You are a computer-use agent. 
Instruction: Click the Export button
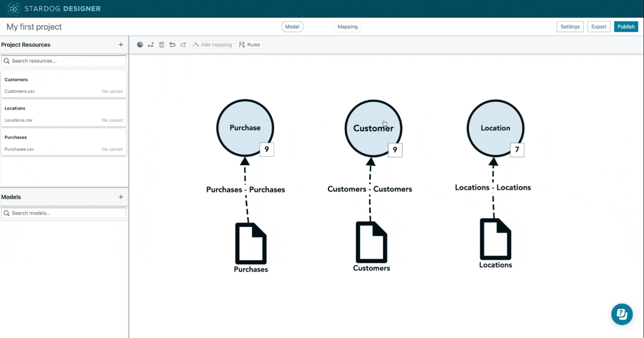(x=598, y=26)
